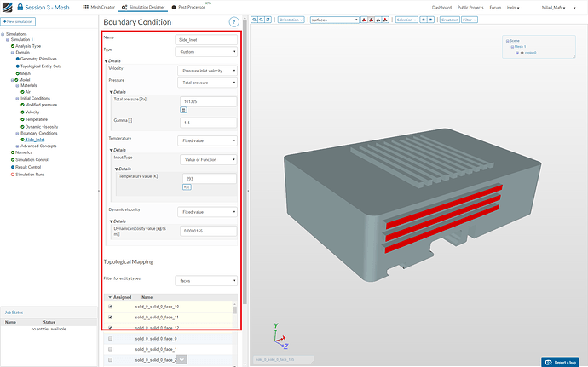Select Simulation Control in the tree
The height and width of the screenshot is (367, 588).
33,159
